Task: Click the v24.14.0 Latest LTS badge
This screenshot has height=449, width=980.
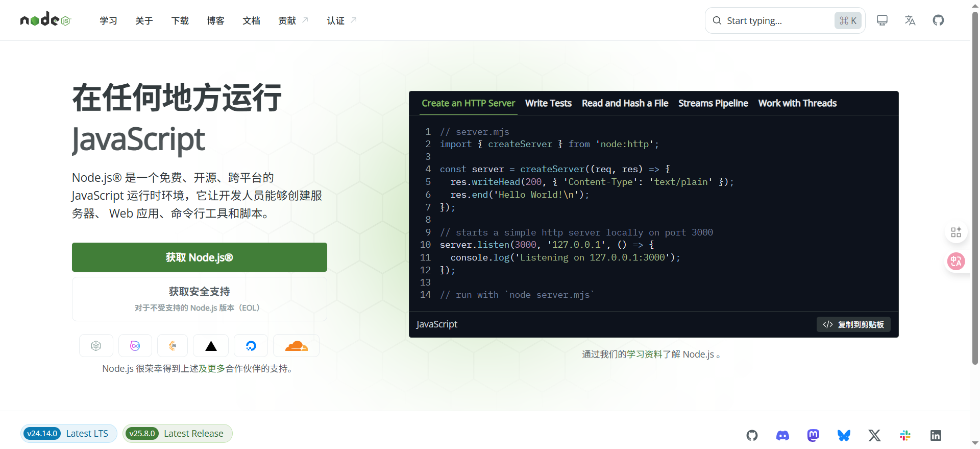Action: (x=68, y=434)
